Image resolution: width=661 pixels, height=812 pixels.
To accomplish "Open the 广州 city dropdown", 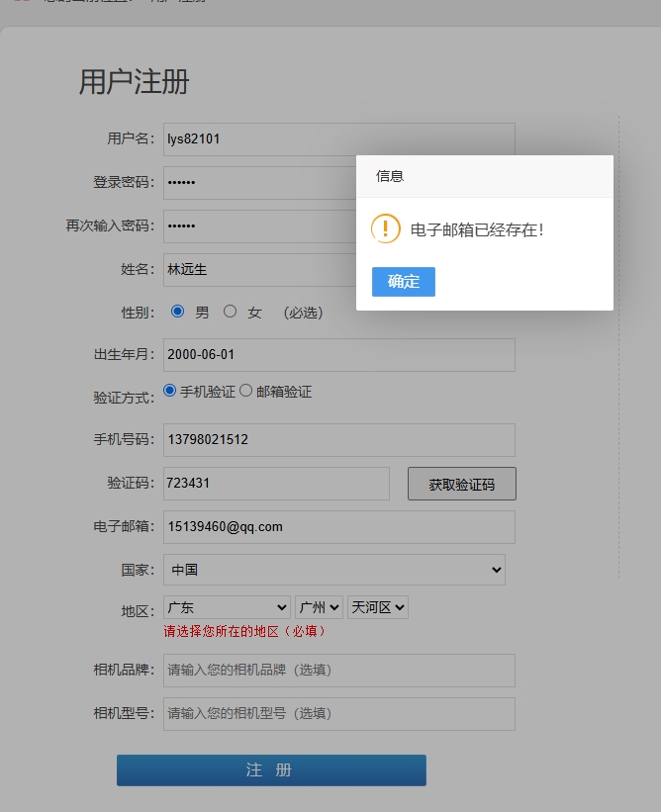I will (319, 607).
